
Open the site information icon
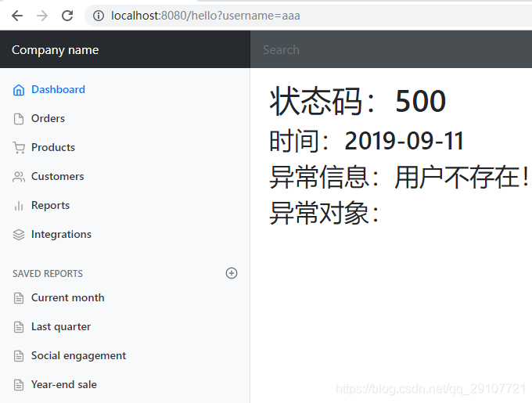pos(99,16)
